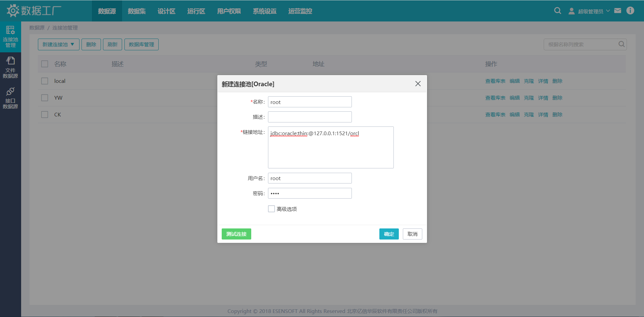Close the 新建连接池[Oracle] dialog

pos(418,84)
